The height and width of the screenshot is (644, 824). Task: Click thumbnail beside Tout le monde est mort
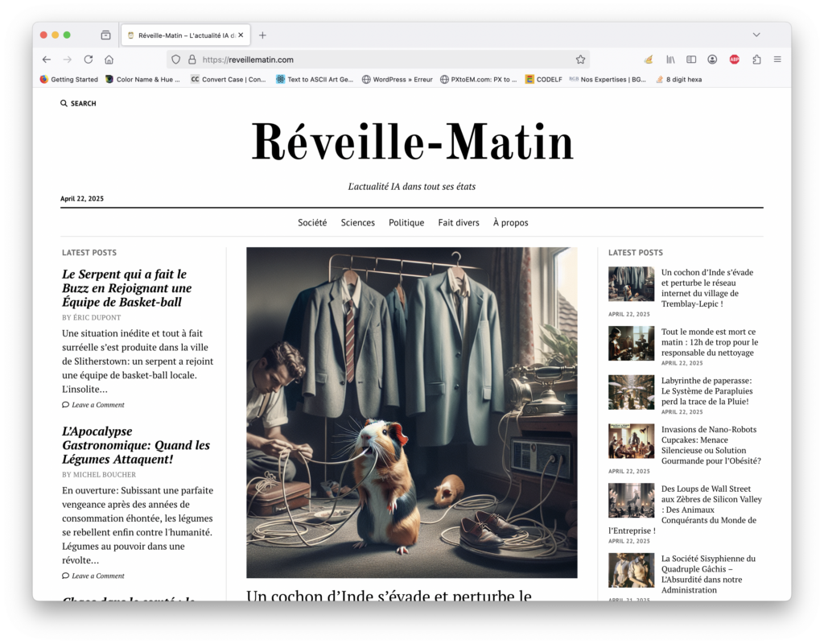click(x=631, y=343)
